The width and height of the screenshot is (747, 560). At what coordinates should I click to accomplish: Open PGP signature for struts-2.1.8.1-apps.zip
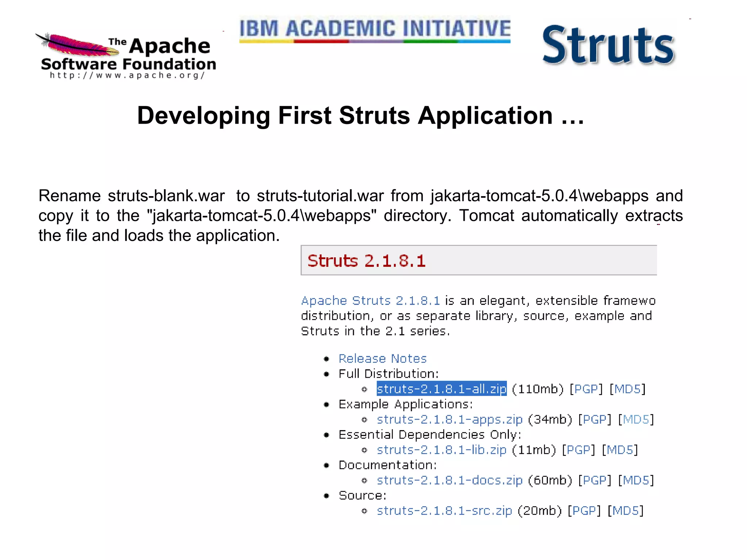(x=595, y=419)
